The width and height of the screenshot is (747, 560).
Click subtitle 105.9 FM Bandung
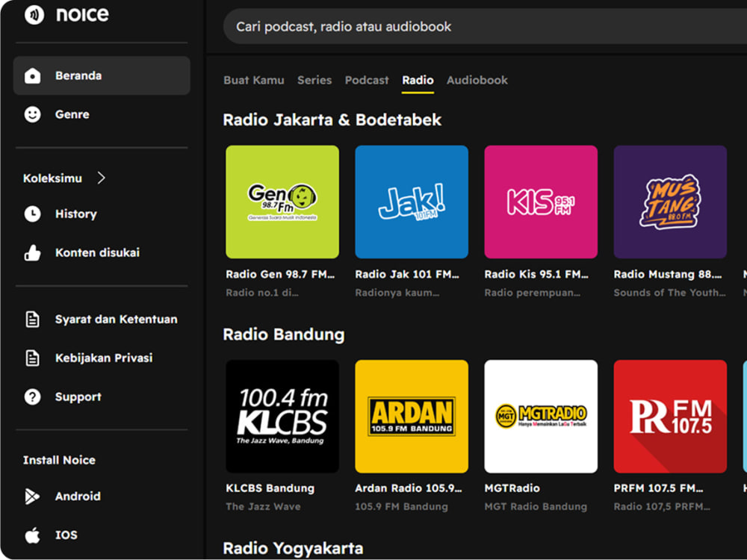click(x=401, y=507)
